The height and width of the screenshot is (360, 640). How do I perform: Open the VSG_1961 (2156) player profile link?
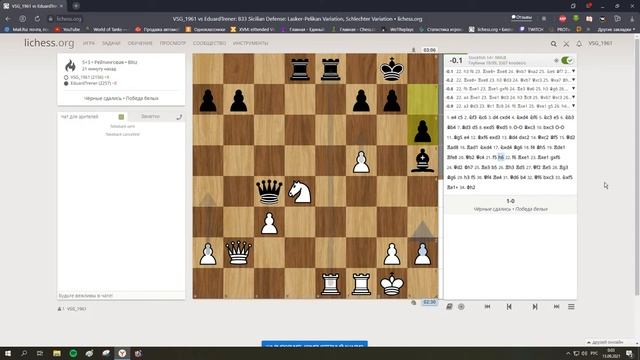coord(89,77)
